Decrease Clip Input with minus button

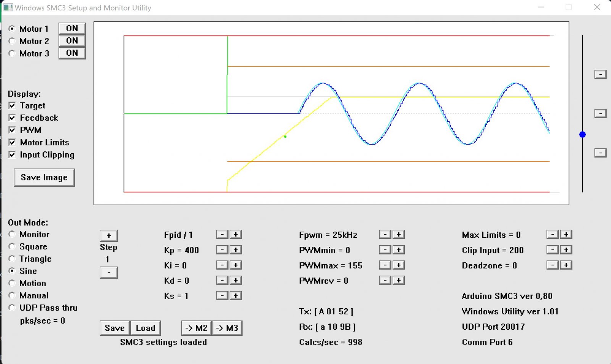pos(553,250)
